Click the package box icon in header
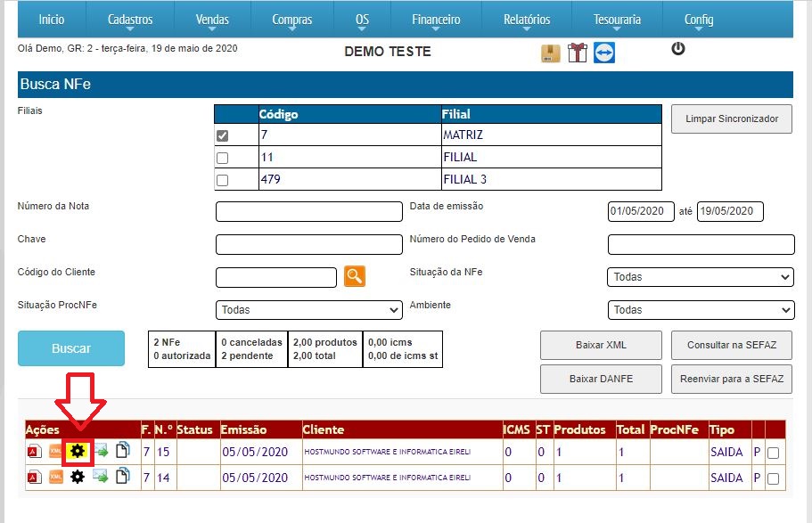The image size is (812, 523). (x=551, y=53)
